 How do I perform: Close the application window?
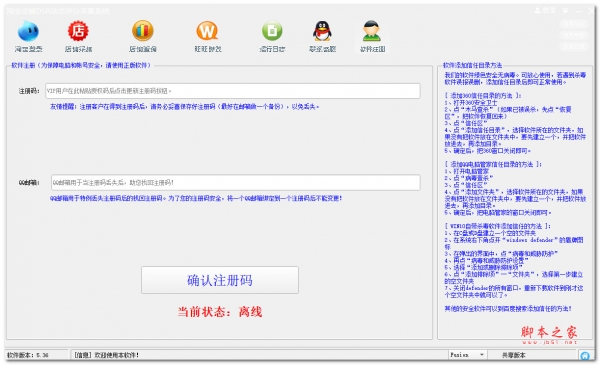592,10
